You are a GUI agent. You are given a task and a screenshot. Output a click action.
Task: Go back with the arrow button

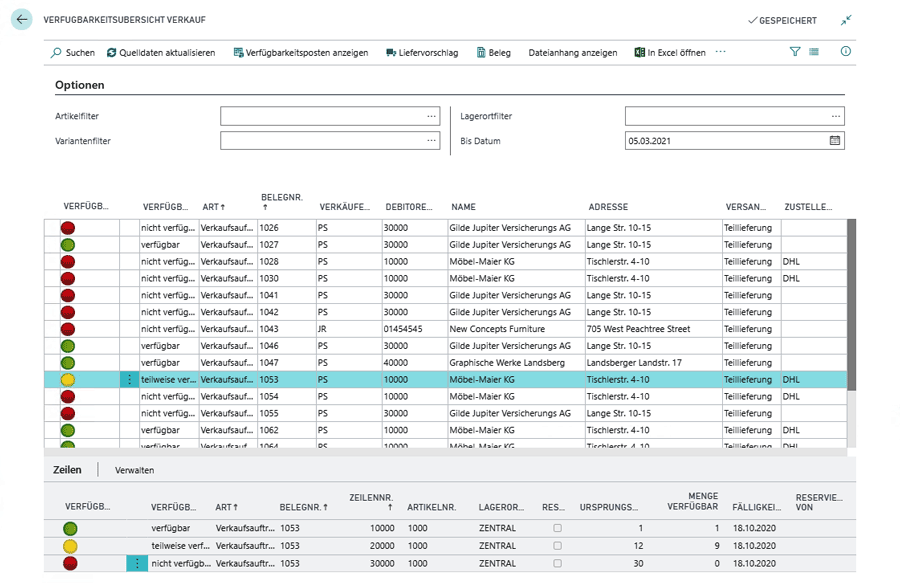22,20
